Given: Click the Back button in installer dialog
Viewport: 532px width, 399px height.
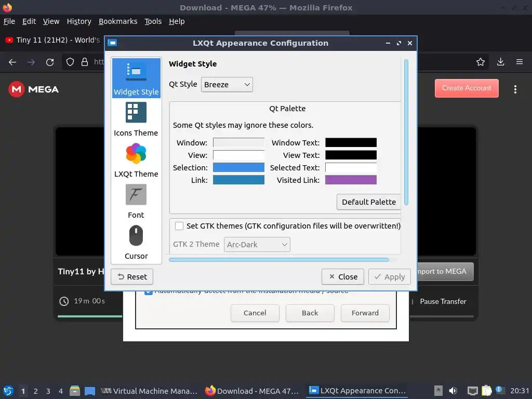Looking at the screenshot, I should [x=310, y=313].
